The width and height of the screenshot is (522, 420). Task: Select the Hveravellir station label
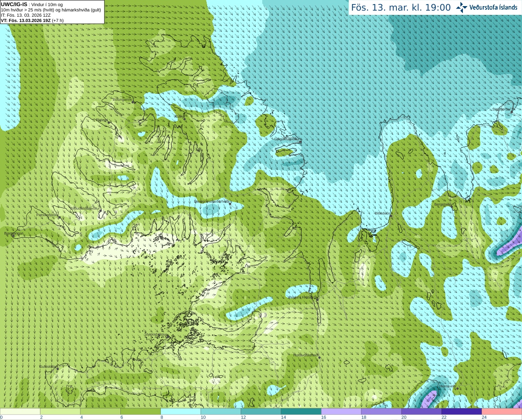click(x=447, y=386)
